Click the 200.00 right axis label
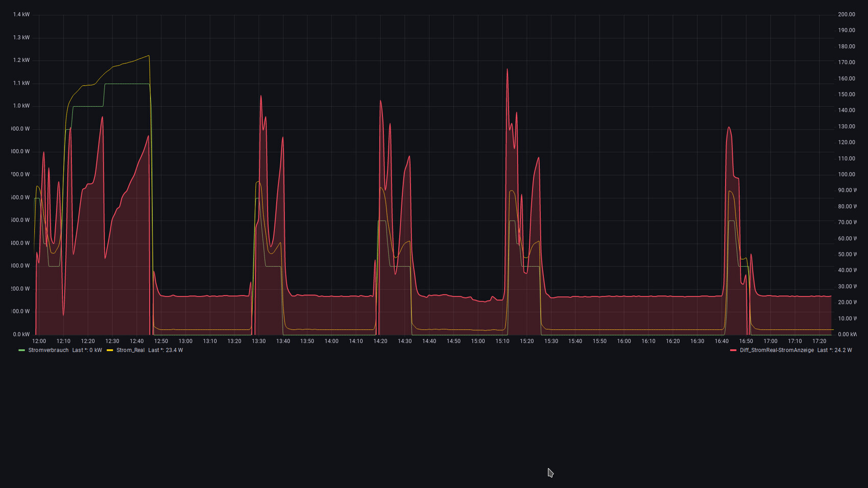The image size is (868, 488). [x=846, y=15]
